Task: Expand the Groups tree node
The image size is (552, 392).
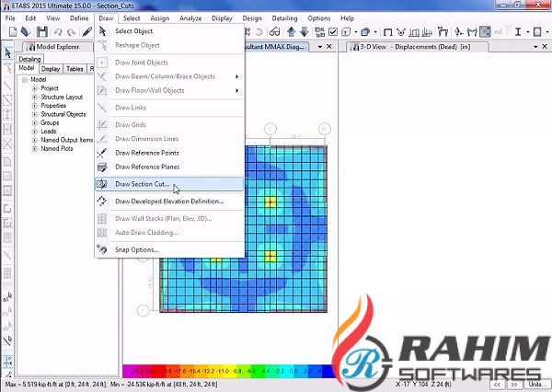Action: [35, 123]
